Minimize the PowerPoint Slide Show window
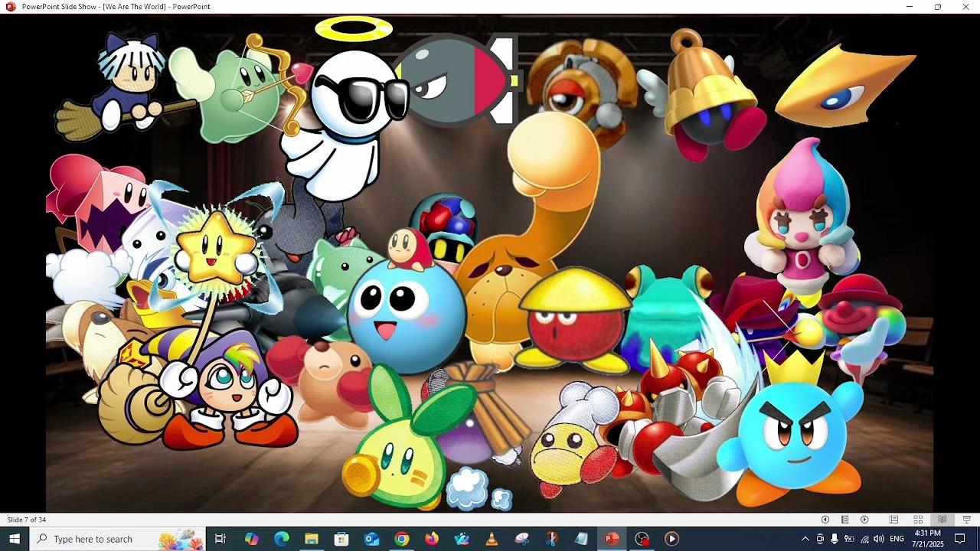Screen dimensions: 980x551 pos(910,7)
